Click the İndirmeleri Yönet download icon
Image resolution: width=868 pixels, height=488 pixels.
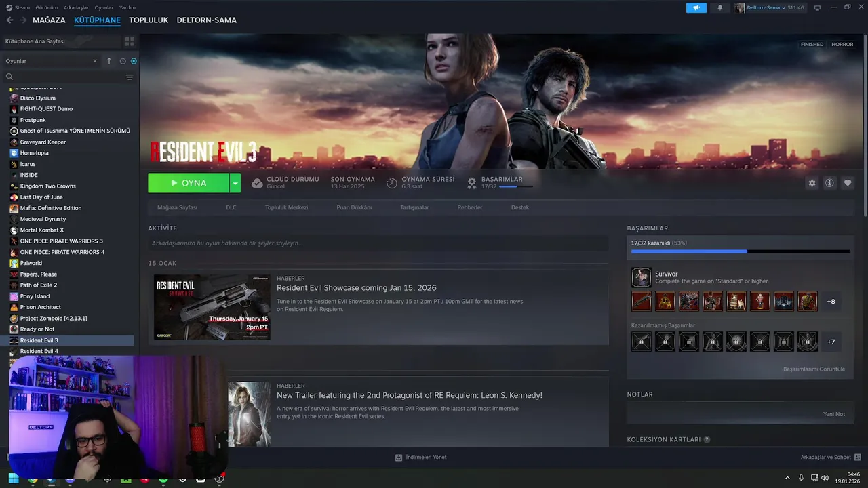[399, 457]
